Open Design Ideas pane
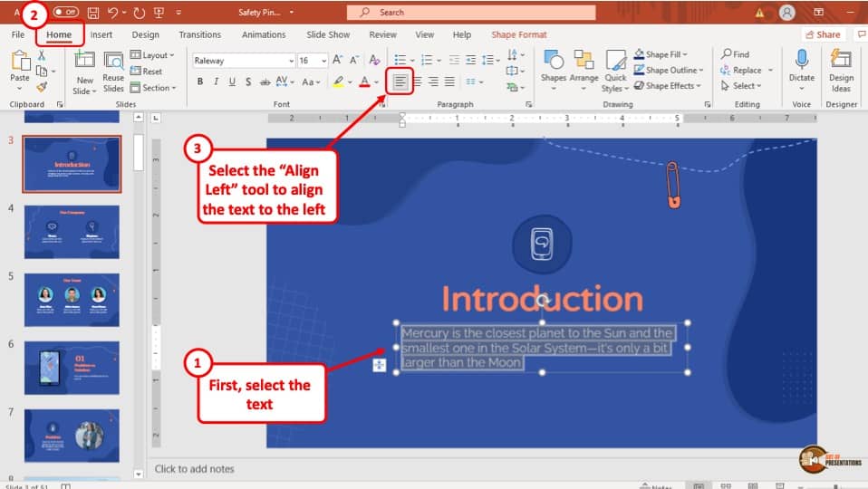The width and height of the screenshot is (868, 489). coord(841,71)
